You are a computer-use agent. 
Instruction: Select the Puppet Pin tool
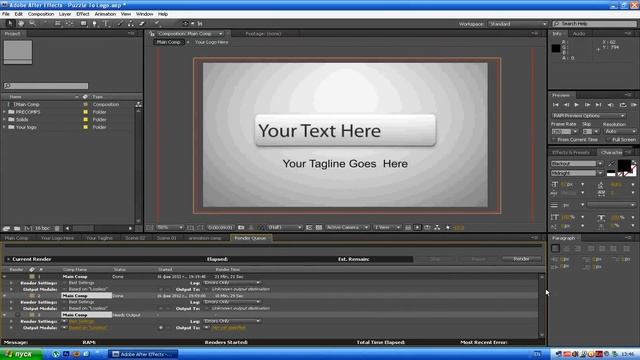[x=157, y=24]
